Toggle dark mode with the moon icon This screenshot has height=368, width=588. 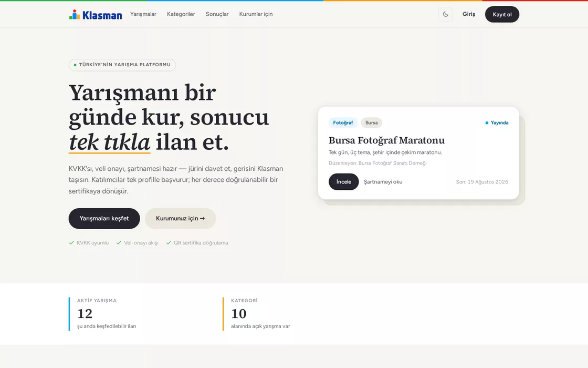446,14
